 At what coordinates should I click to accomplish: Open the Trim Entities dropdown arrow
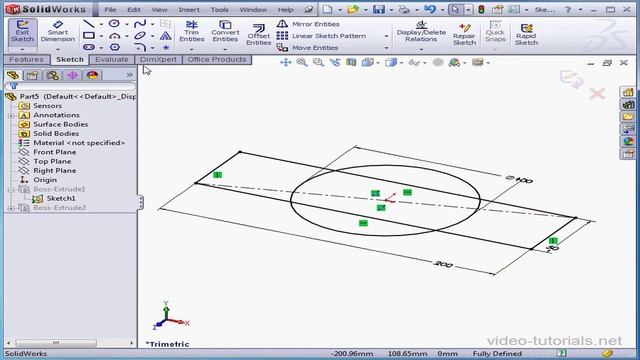pyautogui.click(x=191, y=50)
